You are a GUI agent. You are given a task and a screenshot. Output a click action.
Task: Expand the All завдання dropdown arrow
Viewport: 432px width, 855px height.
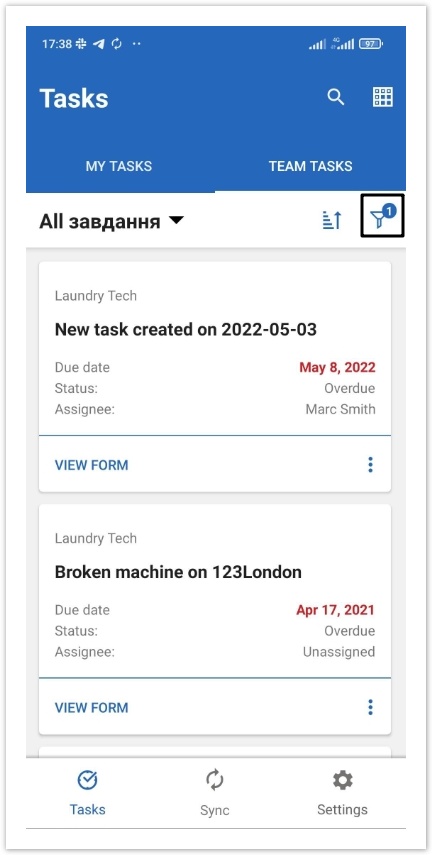[x=176, y=221]
